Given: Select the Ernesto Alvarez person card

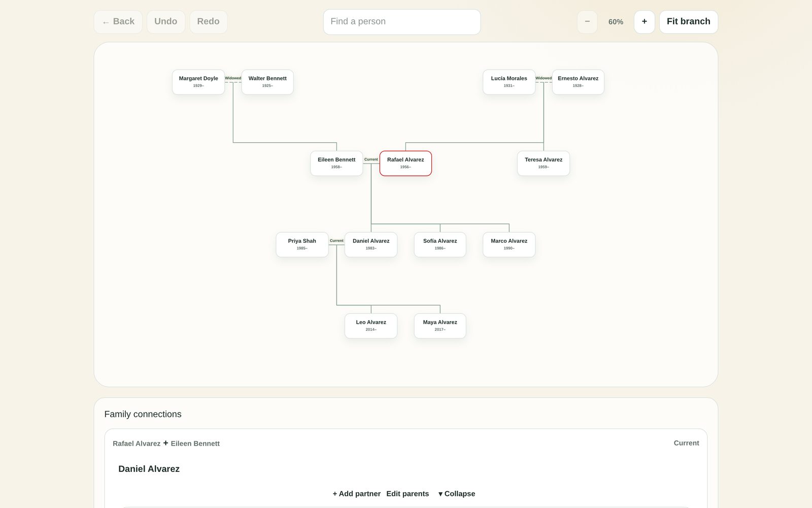Looking at the screenshot, I should click(578, 82).
